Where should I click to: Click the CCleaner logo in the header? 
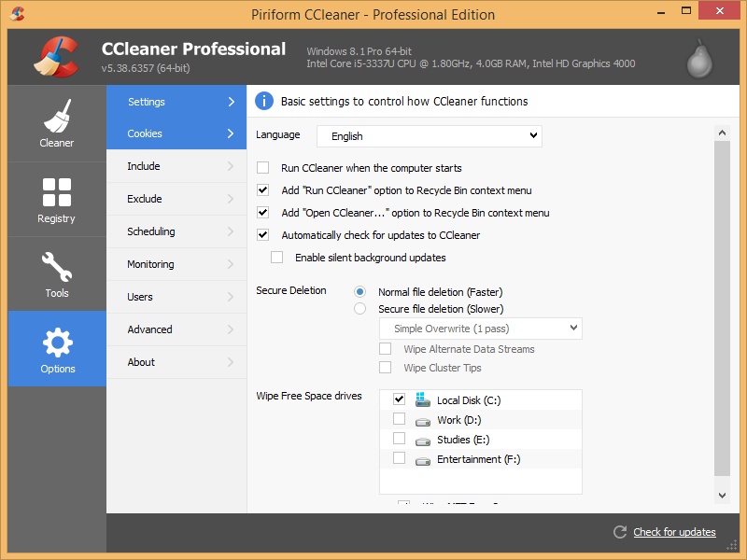click(x=56, y=57)
